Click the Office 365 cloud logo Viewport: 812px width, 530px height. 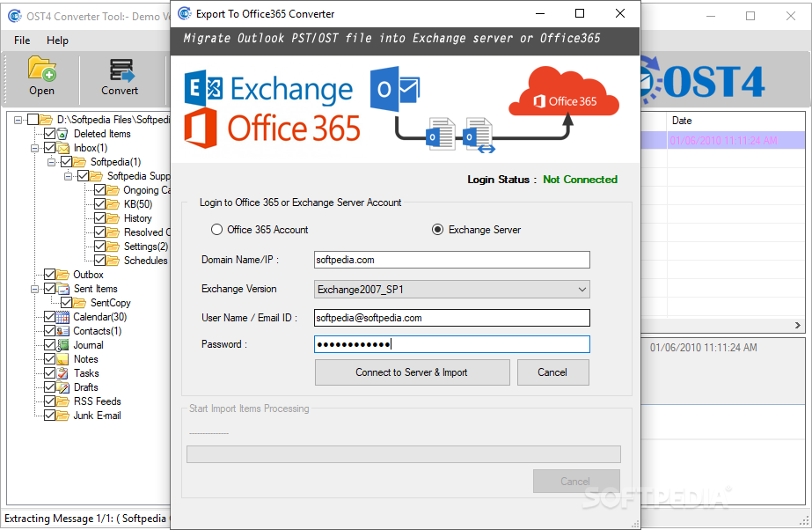(x=564, y=92)
